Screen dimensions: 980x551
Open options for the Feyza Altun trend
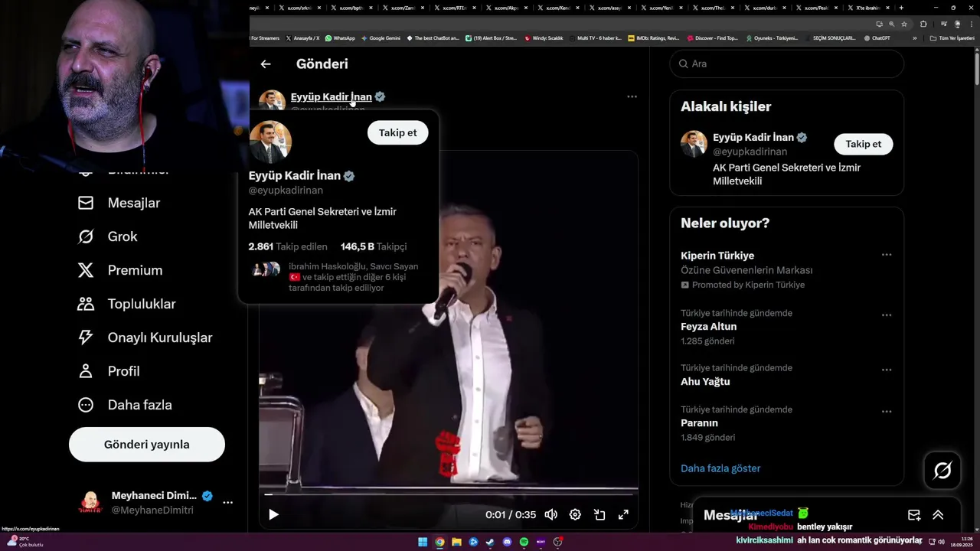point(887,315)
